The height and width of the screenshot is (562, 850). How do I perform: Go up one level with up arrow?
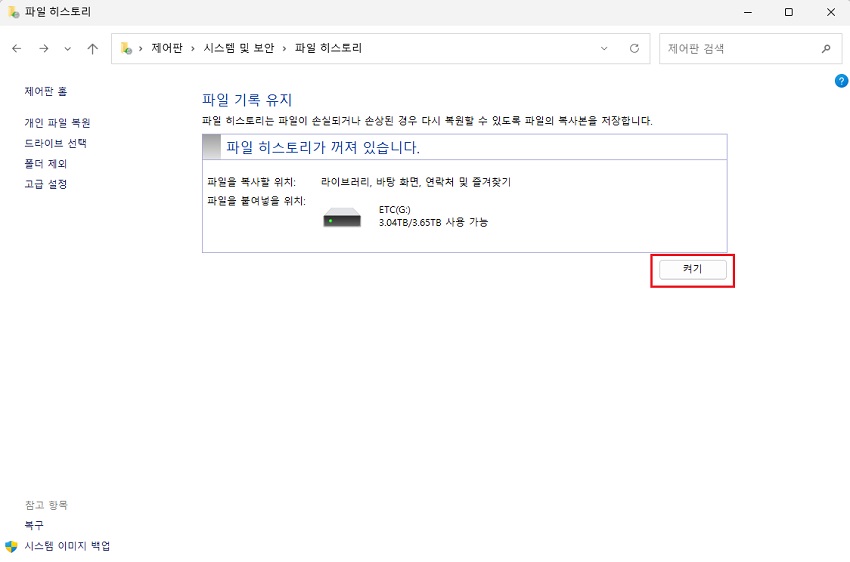(93, 49)
